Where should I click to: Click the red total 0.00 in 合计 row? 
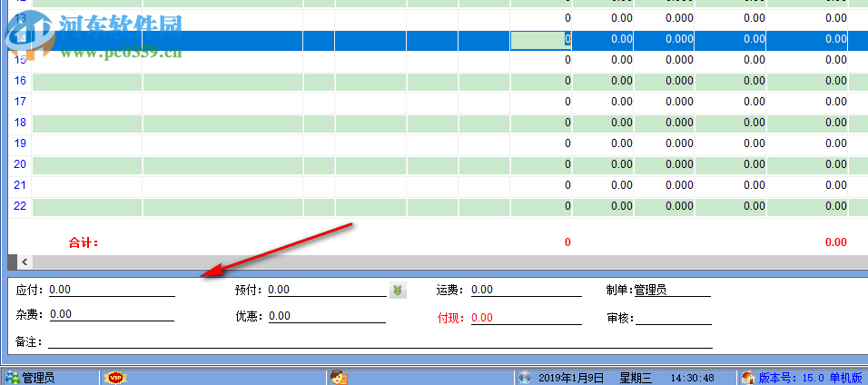pyautogui.click(x=836, y=242)
